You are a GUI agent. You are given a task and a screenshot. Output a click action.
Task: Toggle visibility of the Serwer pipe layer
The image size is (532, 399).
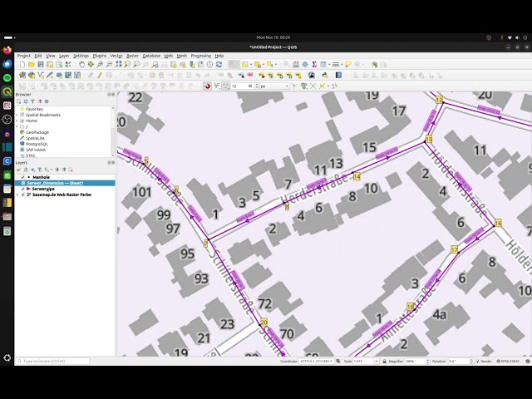(x=23, y=189)
